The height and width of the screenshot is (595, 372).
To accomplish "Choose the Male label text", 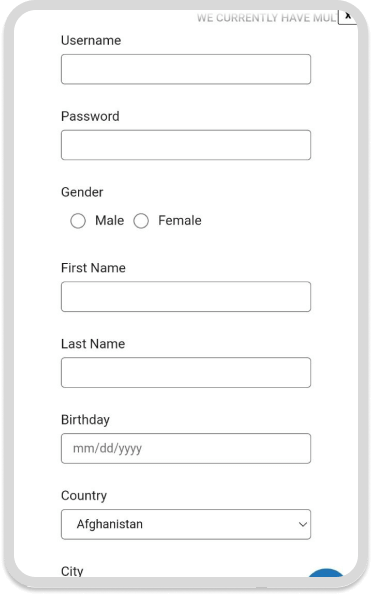I will click(x=109, y=220).
